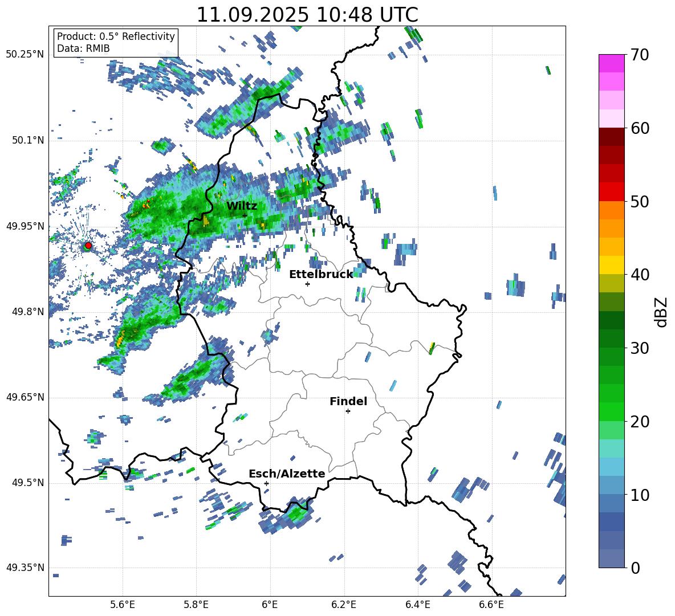
Task: Click the Findel city label
Action: pos(348,401)
